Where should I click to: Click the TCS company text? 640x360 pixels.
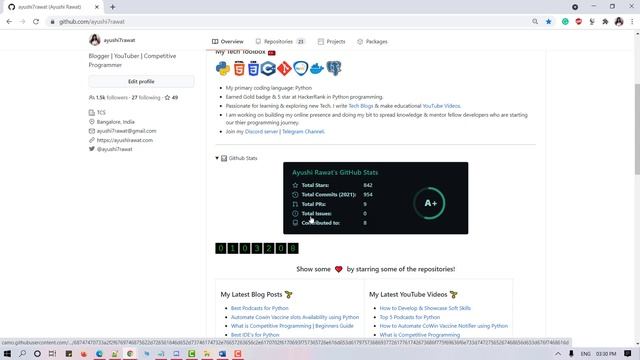click(101, 113)
